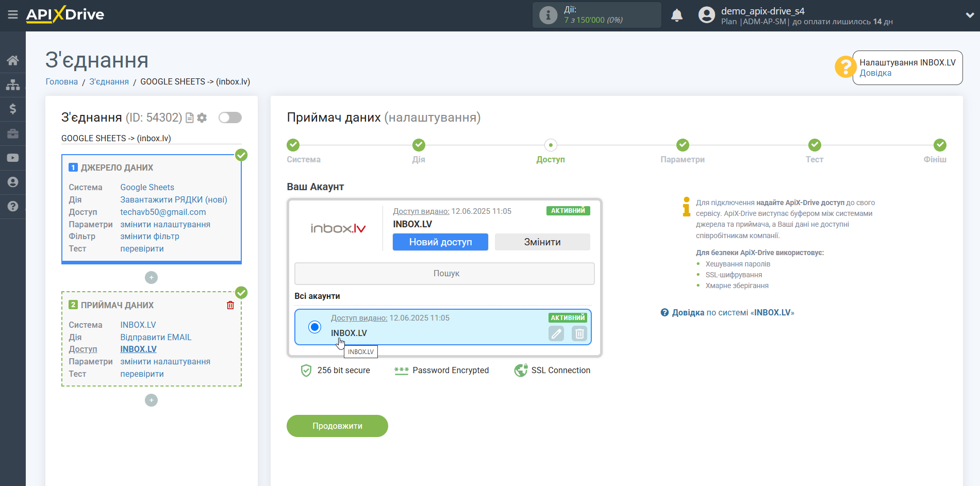980x486 pixels.
Task: Add step below data receiver
Action: (151, 400)
